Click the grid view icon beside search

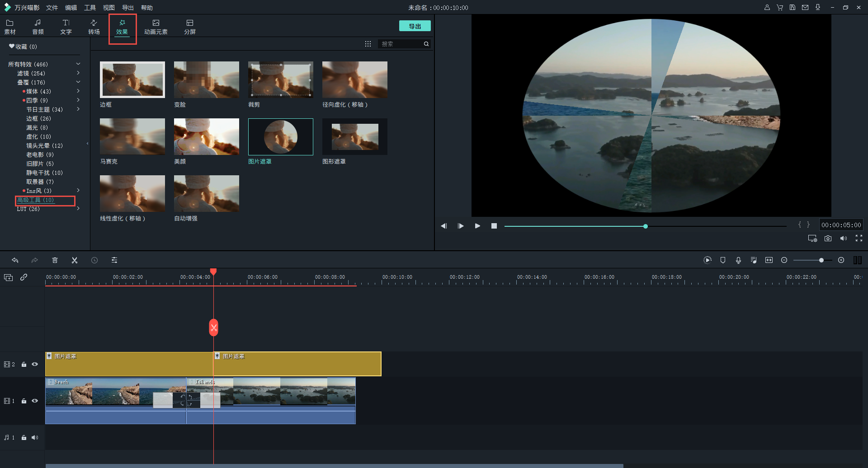pos(368,44)
